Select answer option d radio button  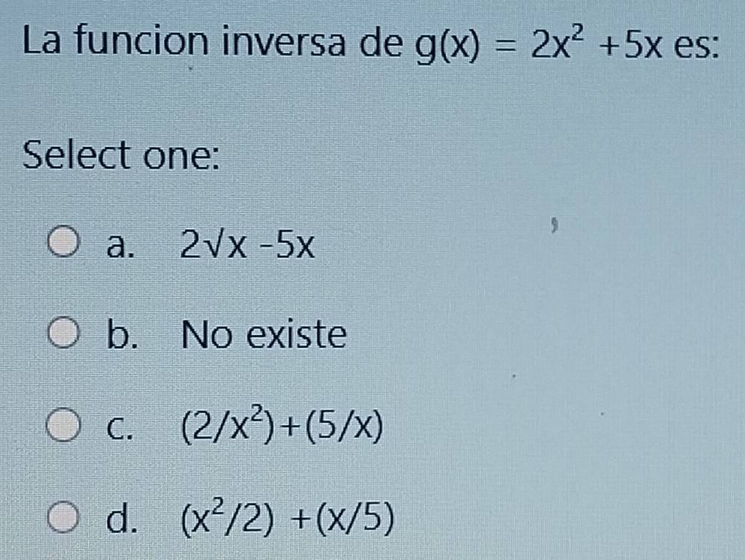coord(64,517)
